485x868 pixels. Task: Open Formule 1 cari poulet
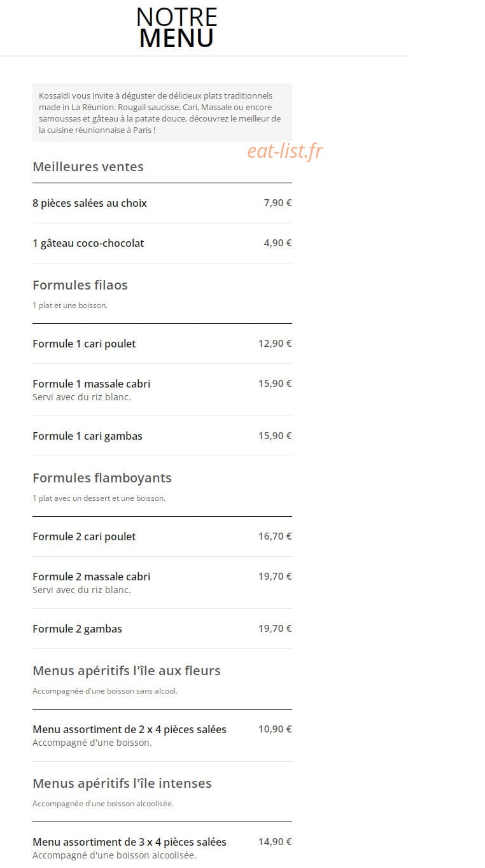click(162, 344)
